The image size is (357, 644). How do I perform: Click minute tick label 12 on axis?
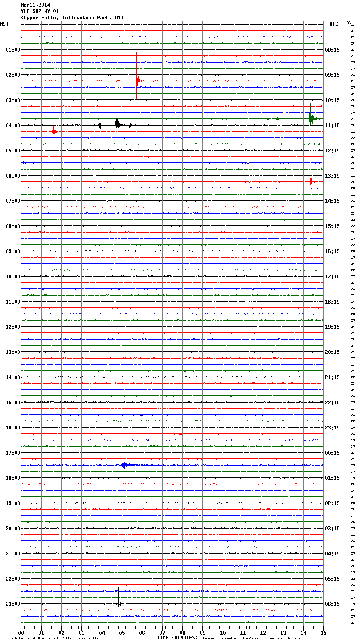(263, 633)
